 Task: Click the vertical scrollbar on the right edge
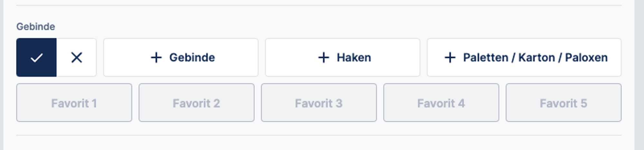(639, 75)
